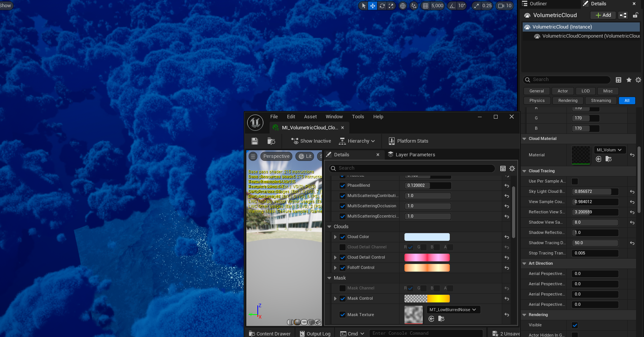Toggle world/local coordinate globe icon
644x337 pixels.
click(403, 6)
